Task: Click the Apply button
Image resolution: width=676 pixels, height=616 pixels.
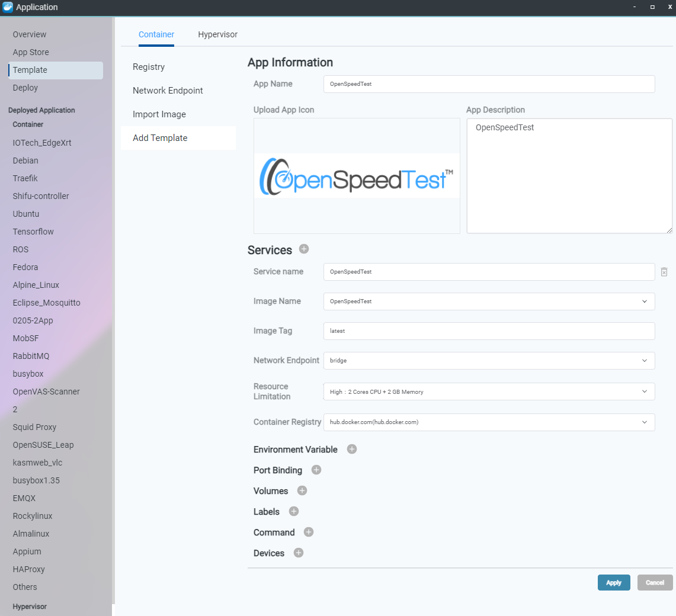Action: [x=613, y=582]
